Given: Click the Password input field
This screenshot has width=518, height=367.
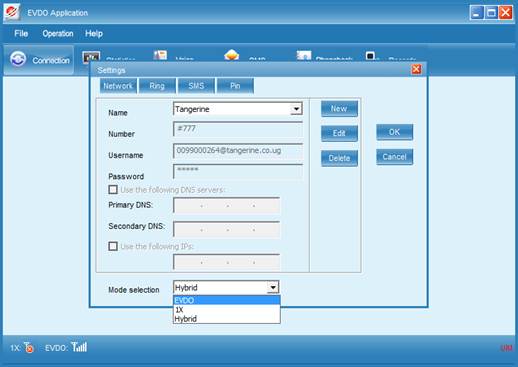Looking at the screenshot, I should tap(238, 172).
